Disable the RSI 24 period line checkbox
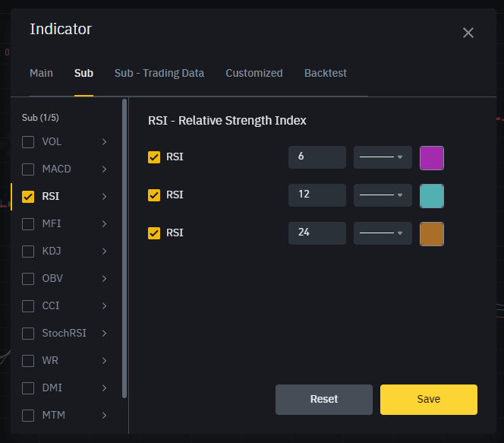The height and width of the screenshot is (443, 504). [x=154, y=233]
